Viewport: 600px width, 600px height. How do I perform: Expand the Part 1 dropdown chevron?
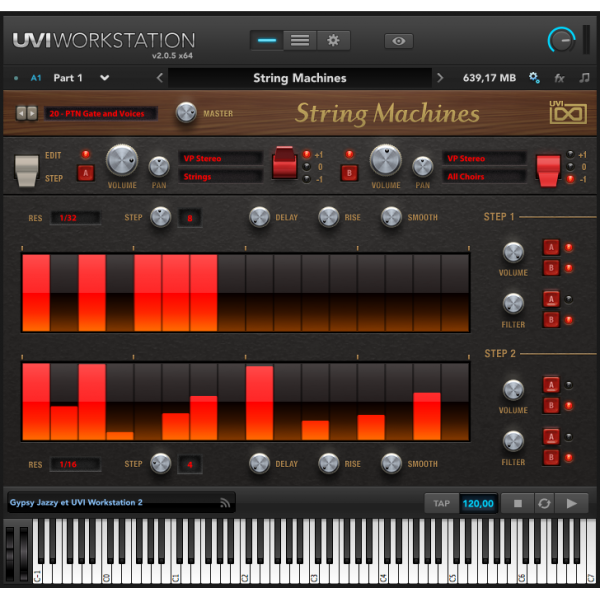coord(104,78)
